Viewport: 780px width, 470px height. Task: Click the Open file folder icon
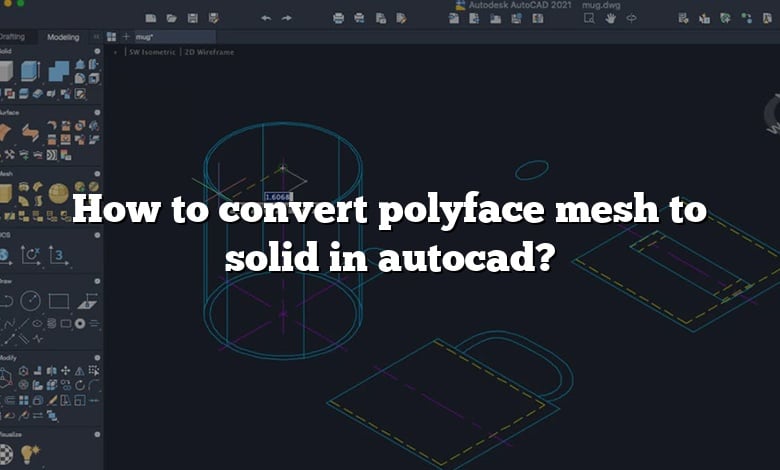172,18
